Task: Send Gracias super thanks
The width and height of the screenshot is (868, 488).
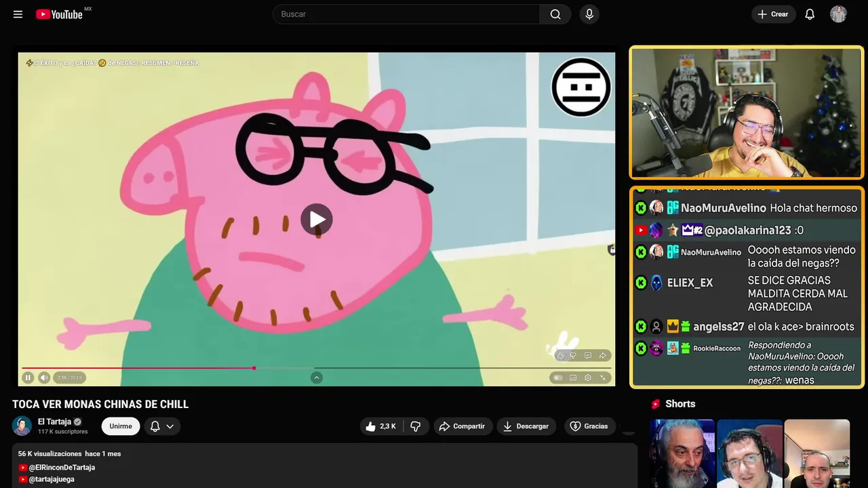Action: coord(589,426)
